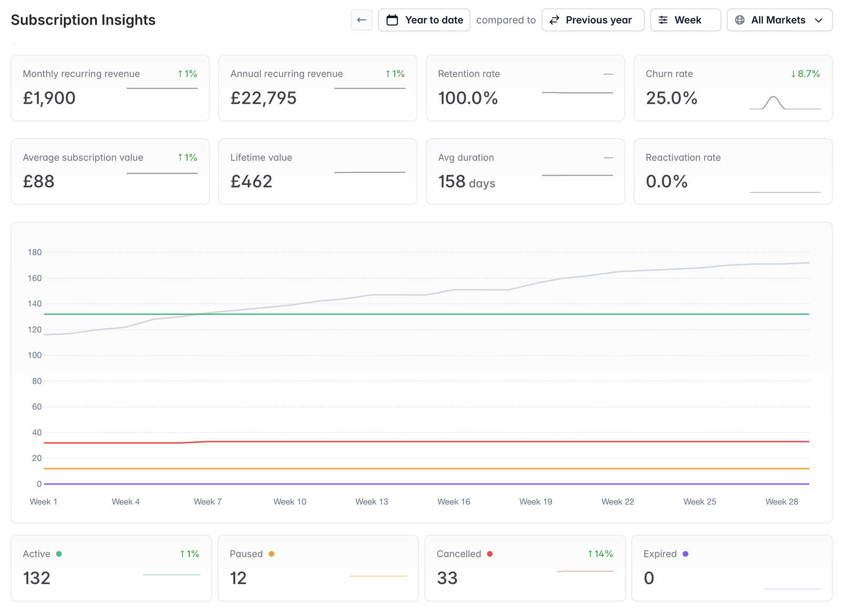
Task: Click the Cancelled count of 33
Action: click(x=447, y=578)
